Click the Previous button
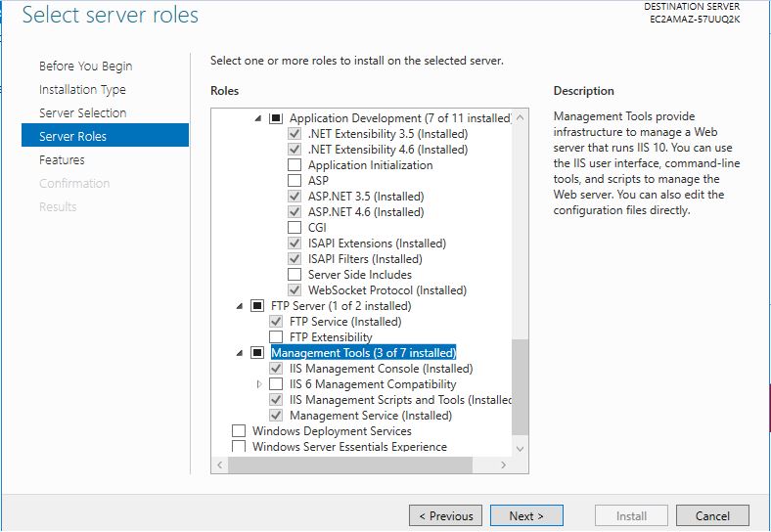Image resolution: width=771 pixels, height=532 pixels. coord(446,516)
